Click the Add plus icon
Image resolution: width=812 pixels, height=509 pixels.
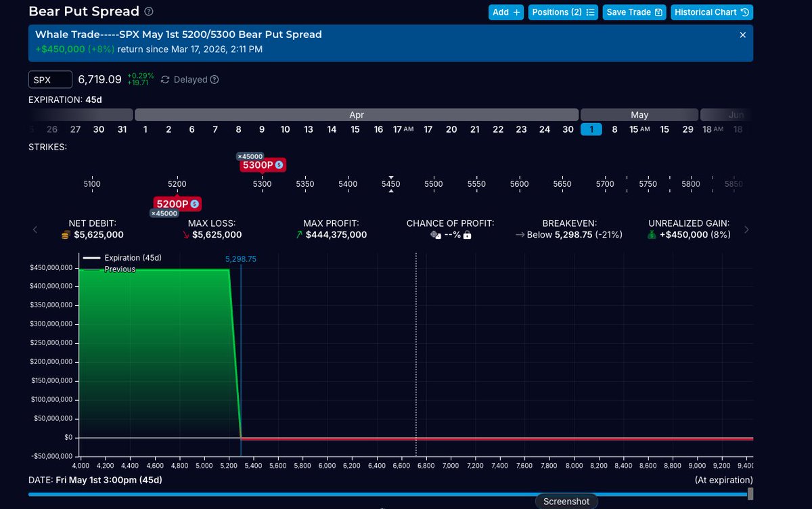[516, 12]
